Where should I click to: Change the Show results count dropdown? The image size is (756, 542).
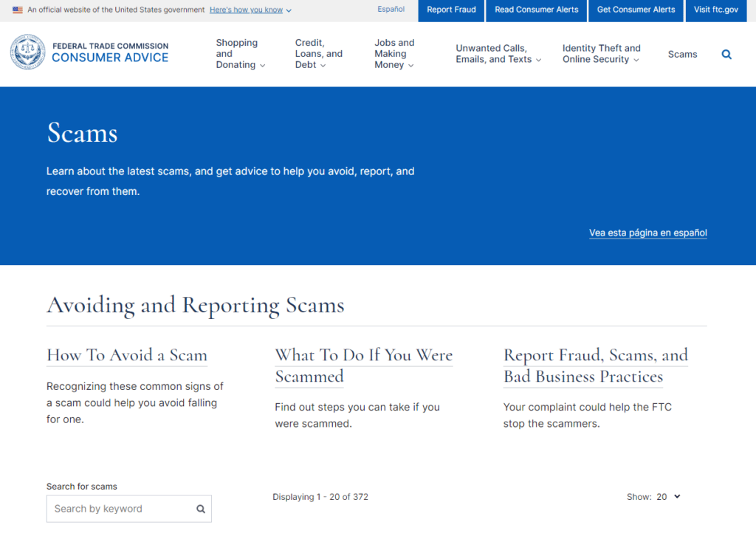(664, 496)
